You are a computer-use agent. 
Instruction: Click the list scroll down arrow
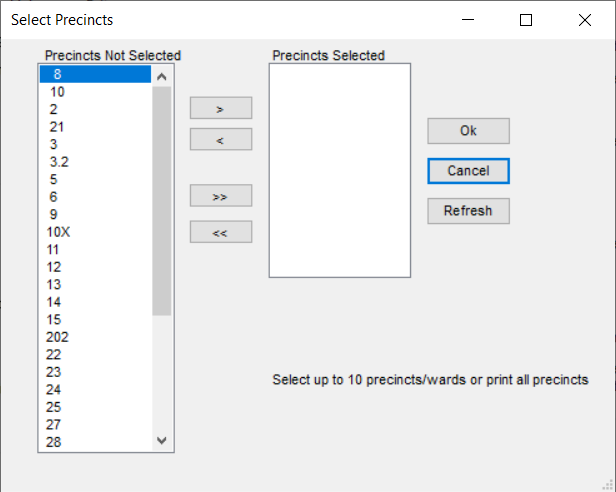coord(161,441)
